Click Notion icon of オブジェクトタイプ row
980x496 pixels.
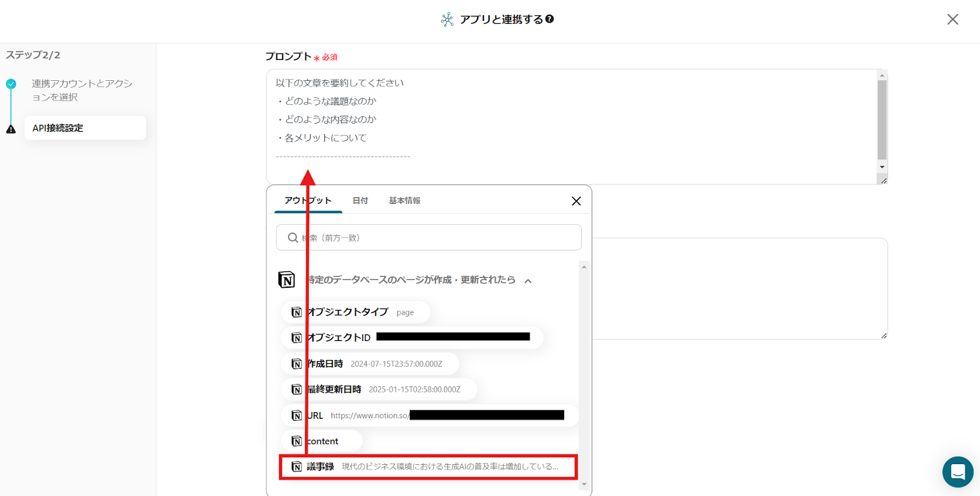point(296,312)
